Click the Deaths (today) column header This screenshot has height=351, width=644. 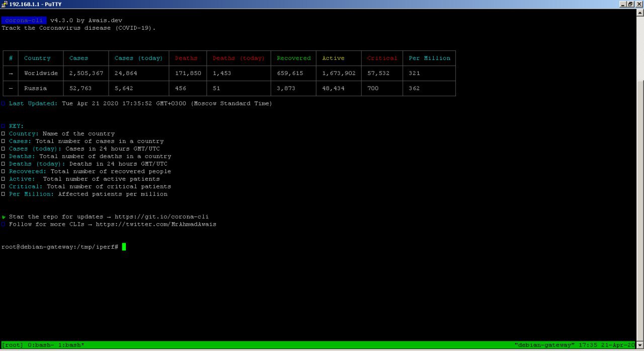(x=238, y=58)
